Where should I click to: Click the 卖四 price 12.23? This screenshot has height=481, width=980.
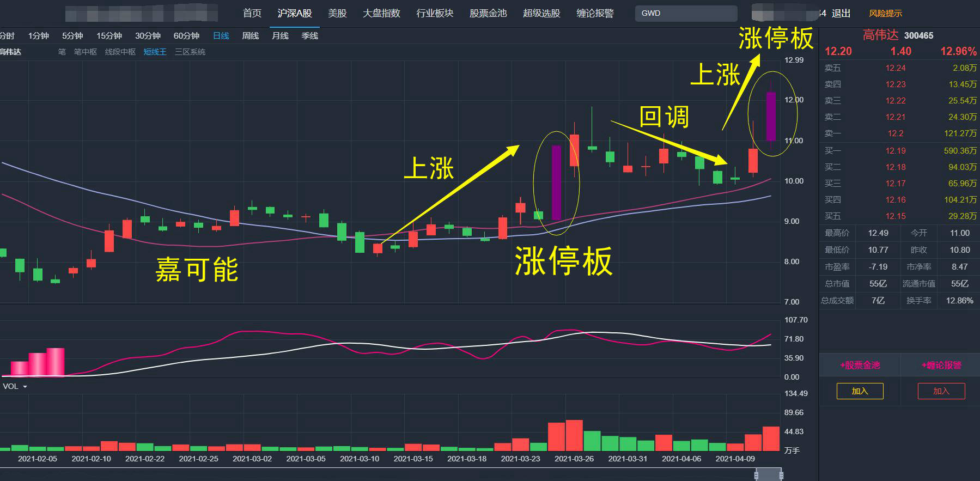pyautogui.click(x=896, y=84)
